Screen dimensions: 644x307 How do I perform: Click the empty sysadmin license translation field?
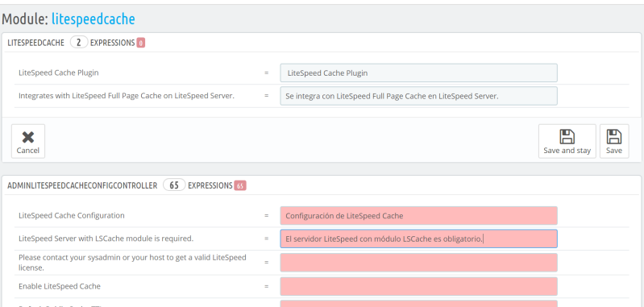coord(418,262)
